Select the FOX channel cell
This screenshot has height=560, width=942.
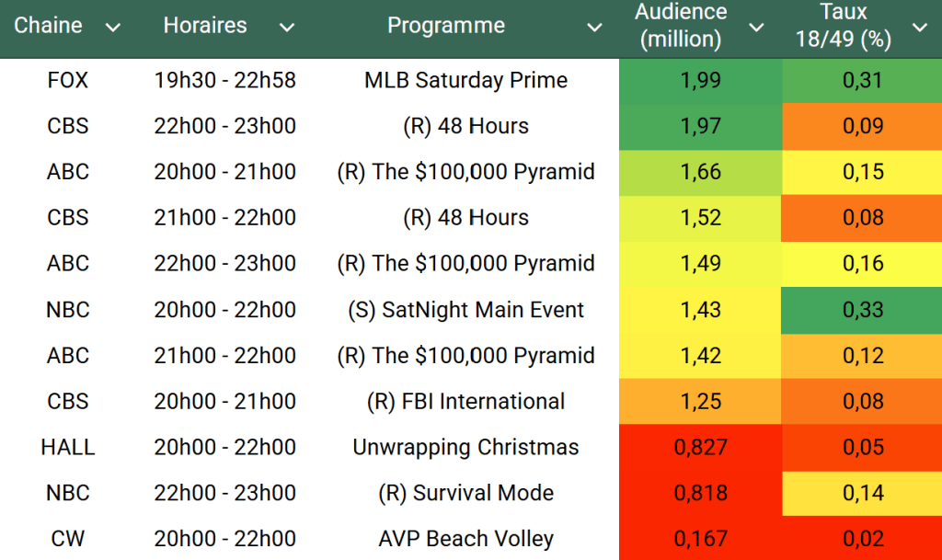click(x=68, y=81)
